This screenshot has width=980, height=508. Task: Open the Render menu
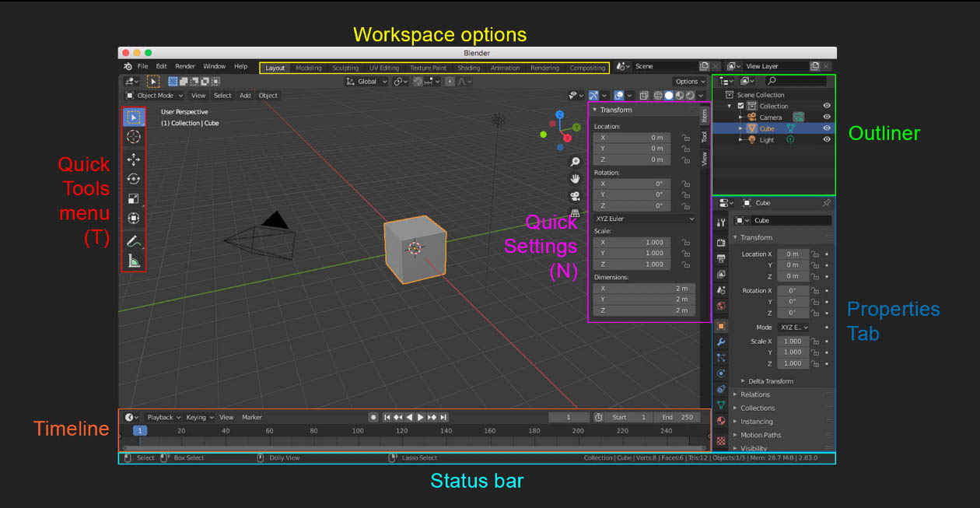(x=185, y=66)
